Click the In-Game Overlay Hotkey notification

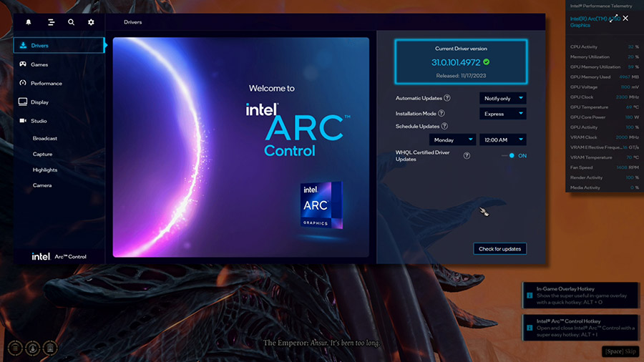pyautogui.click(x=581, y=295)
